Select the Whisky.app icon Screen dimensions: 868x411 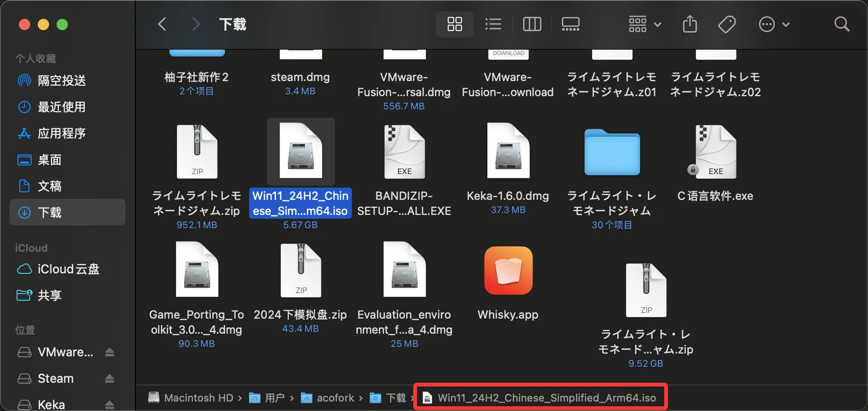coord(508,271)
